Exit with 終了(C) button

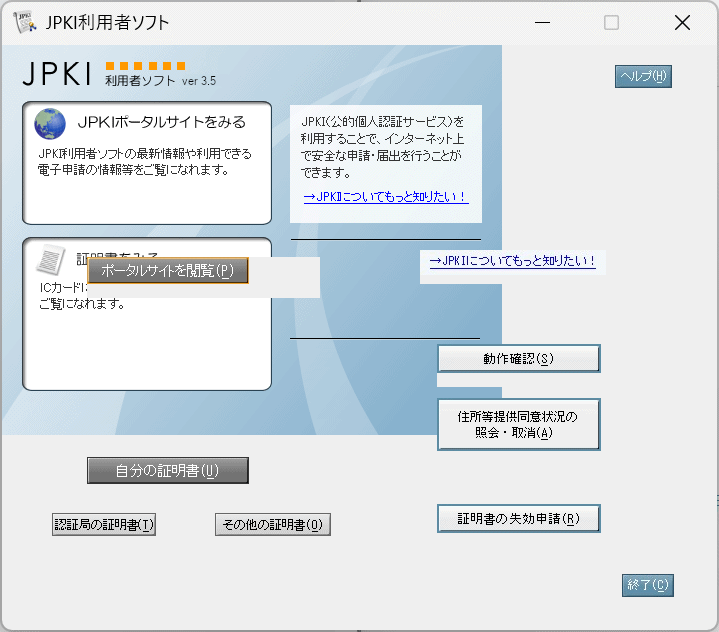647,585
